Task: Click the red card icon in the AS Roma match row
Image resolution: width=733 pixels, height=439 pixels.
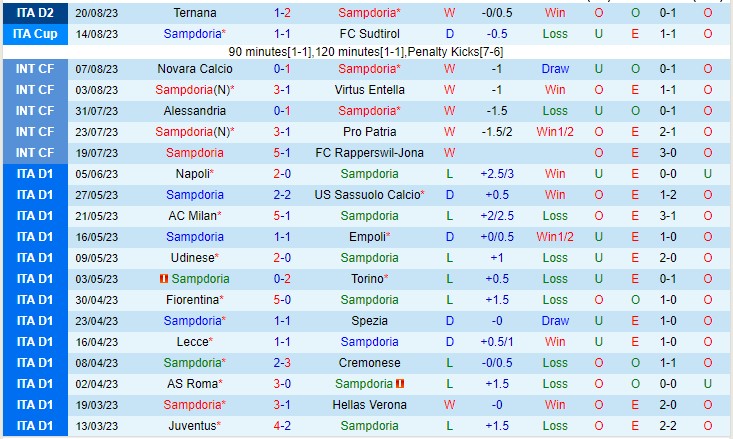Action: tap(399, 384)
